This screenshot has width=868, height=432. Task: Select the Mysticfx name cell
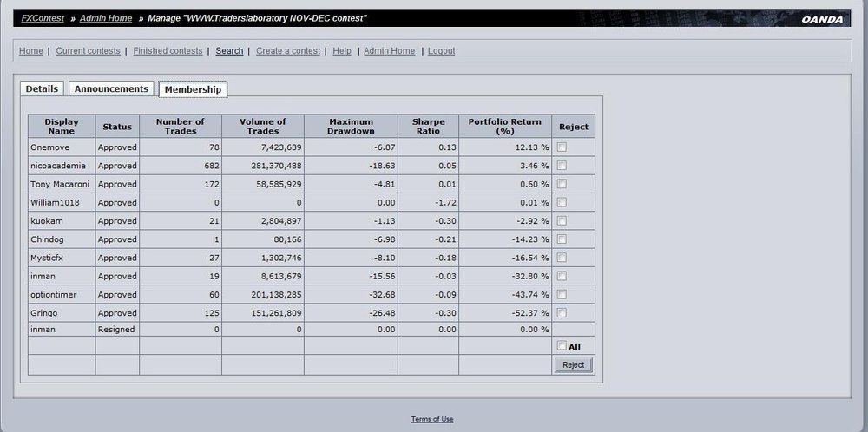(x=62, y=258)
